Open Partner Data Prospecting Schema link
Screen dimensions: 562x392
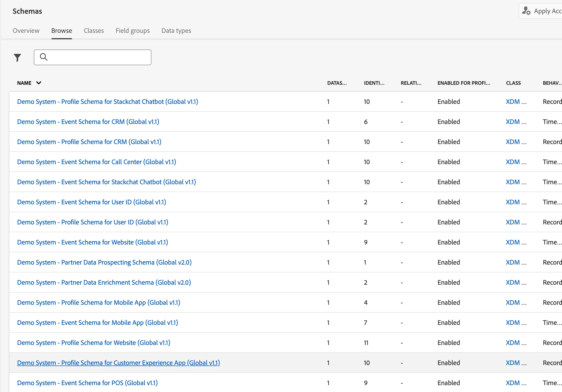pyautogui.click(x=104, y=262)
